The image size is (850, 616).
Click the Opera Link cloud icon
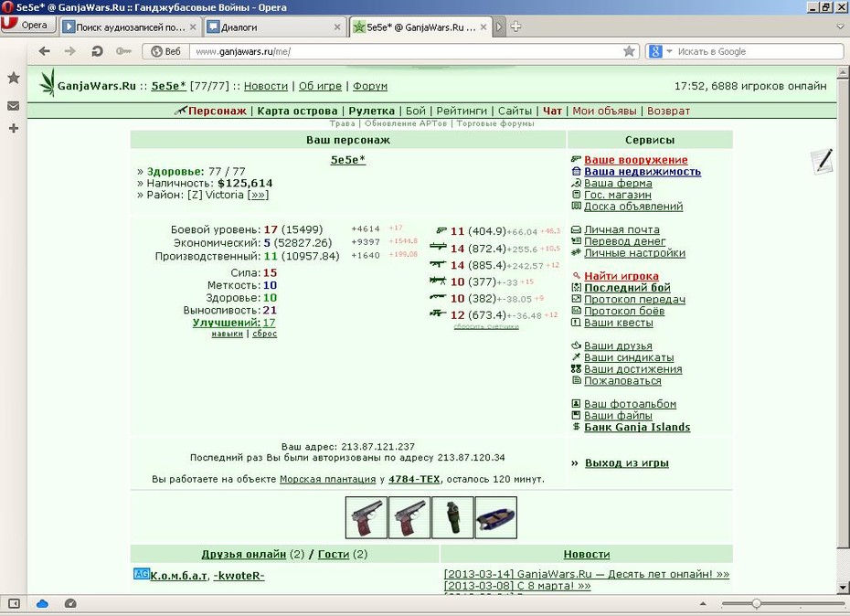coord(42,603)
